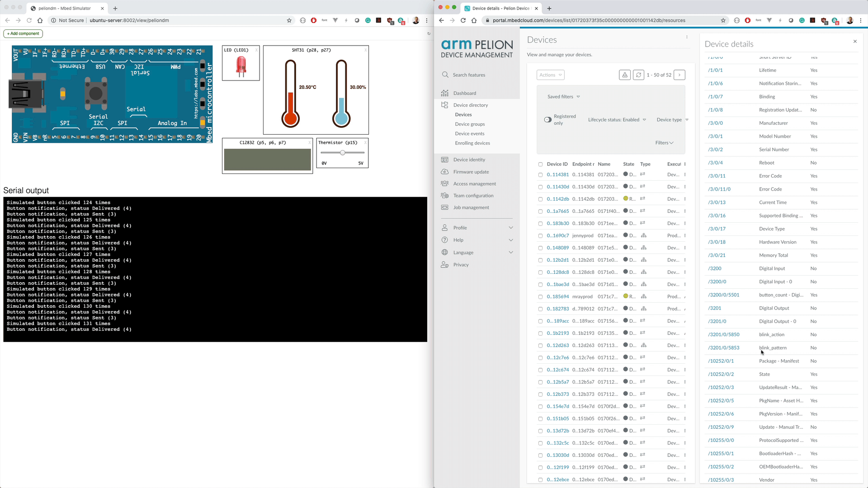868x488 pixels.
Task: Select checkbox for device 0..1690c7
Action: point(540,236)
